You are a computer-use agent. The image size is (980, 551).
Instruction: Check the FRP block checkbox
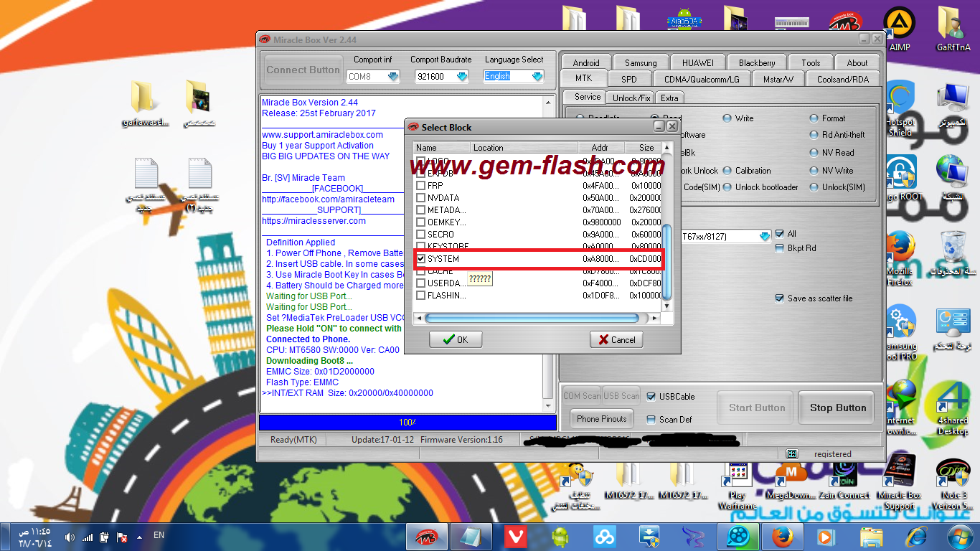(x=421, y=186)
